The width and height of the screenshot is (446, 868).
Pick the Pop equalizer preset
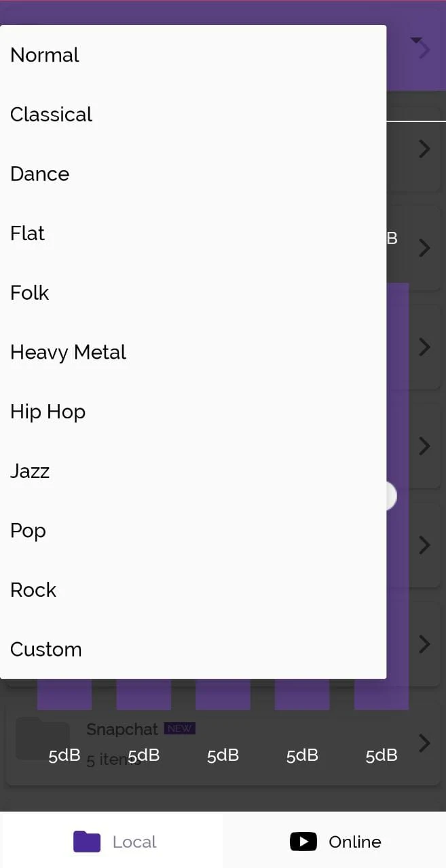(x=29, y=530)
